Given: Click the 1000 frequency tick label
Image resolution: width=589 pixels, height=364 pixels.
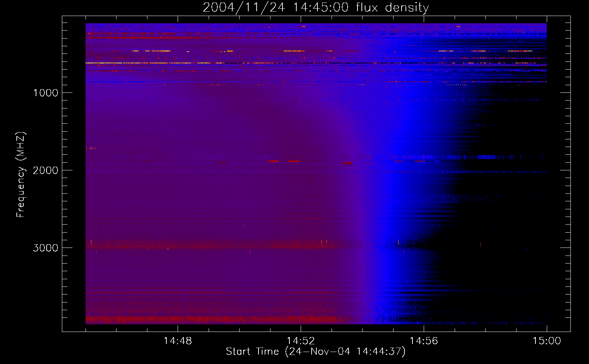Looking at the screenshot, I should 46,93.
